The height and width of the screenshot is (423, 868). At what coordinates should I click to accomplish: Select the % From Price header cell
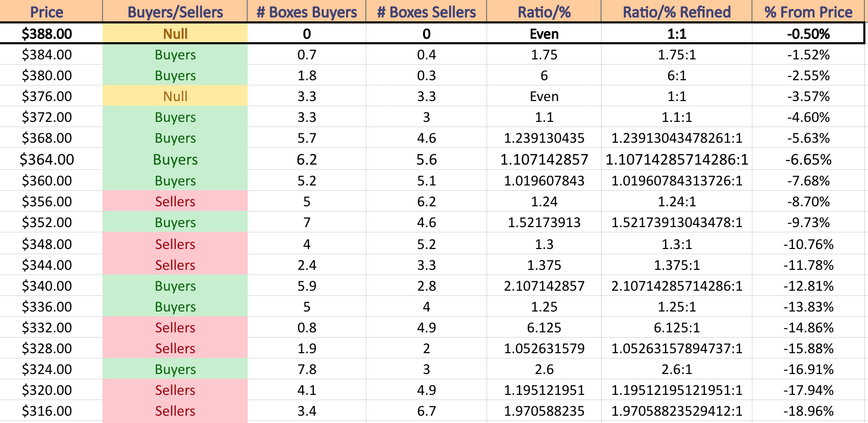pos(808,11)
